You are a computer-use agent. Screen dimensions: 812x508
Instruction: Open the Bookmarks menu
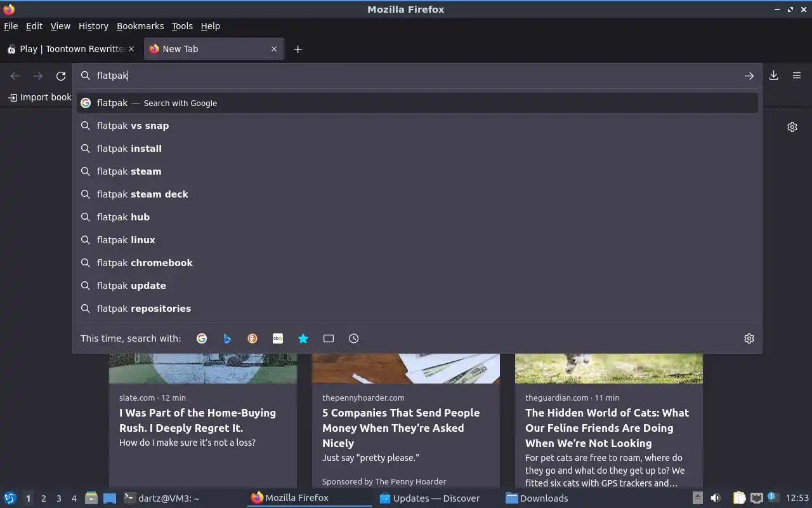tap(140, 26)
